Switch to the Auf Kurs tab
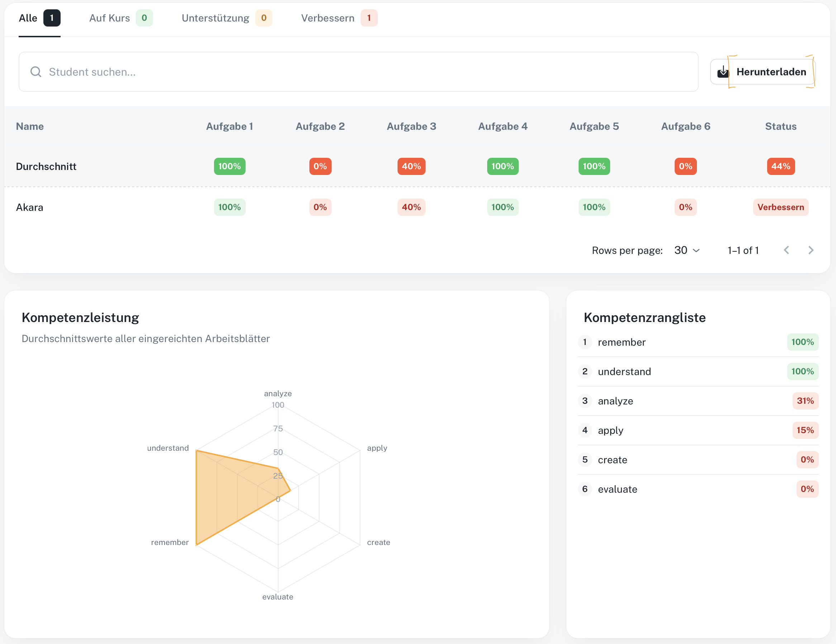 pyautogui.click(x=121, y=18)
